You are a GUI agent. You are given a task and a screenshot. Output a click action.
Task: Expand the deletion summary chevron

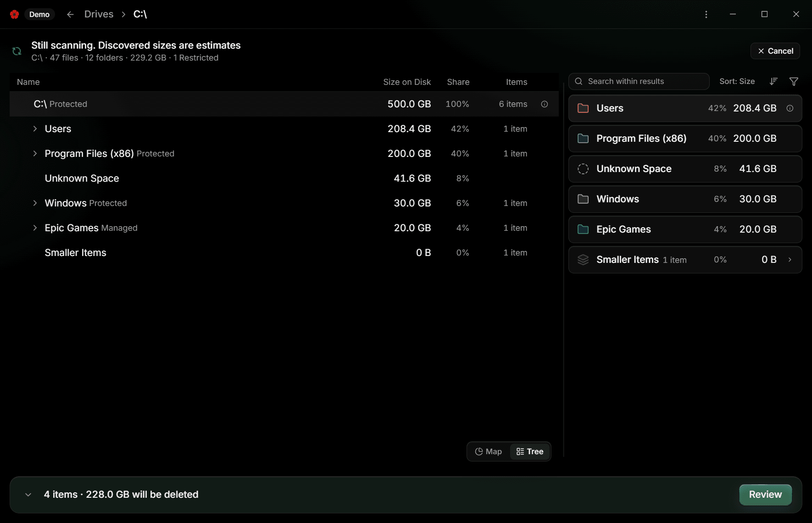[x=28, y=495]
